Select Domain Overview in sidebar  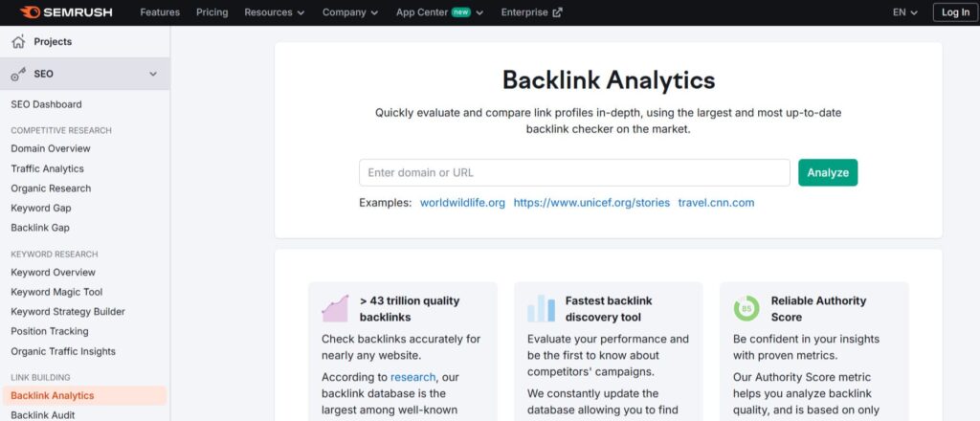click(x=51, y=148)
